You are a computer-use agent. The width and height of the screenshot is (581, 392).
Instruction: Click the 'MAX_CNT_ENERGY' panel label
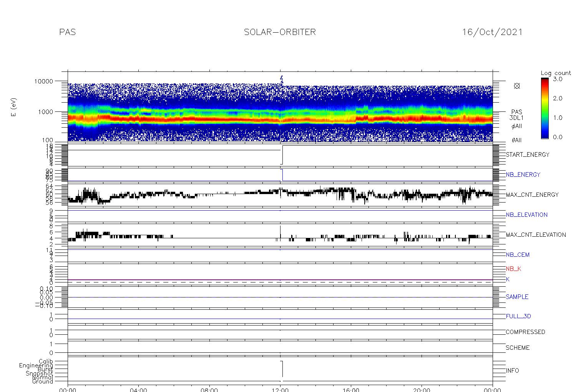click(532, 194)
